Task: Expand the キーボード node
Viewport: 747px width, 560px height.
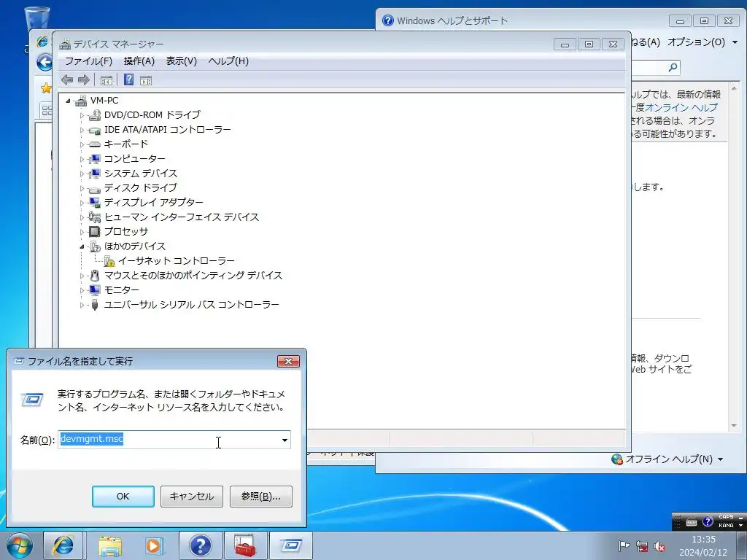Action: [82, 144]
